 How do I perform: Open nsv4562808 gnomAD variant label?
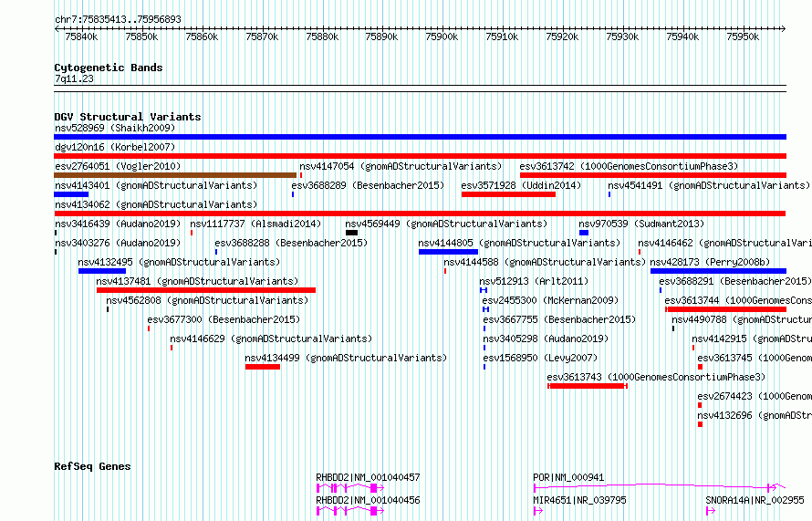click(x=207, y=300)
